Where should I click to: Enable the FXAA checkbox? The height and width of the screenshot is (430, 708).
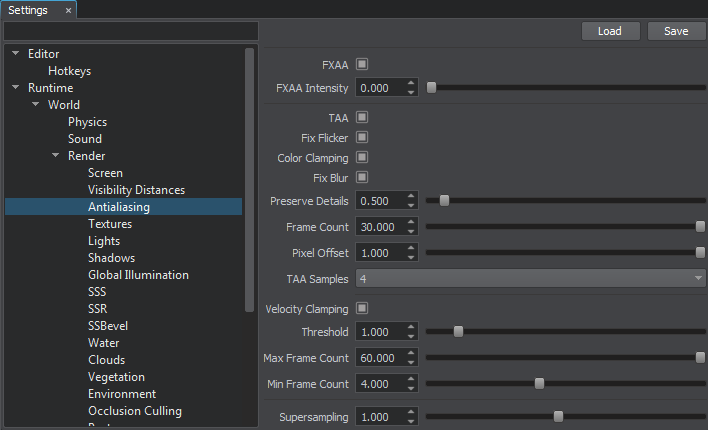362,64
